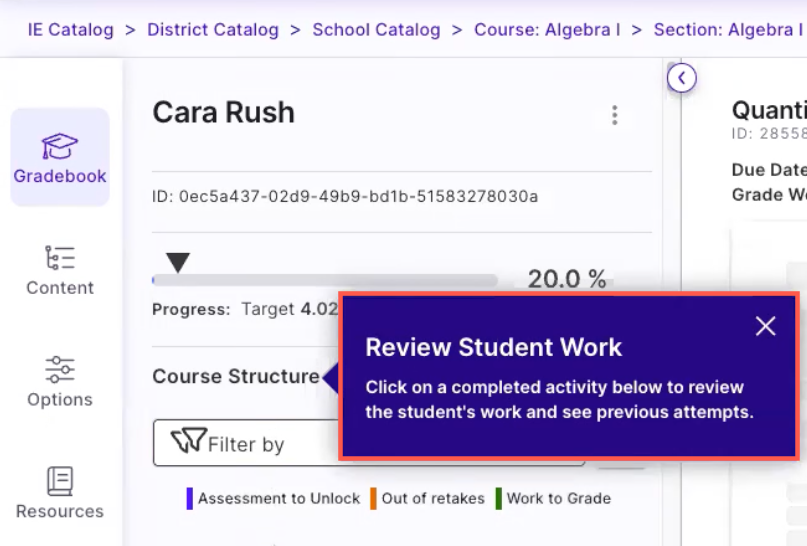The image size is (807, 546).
Task: Open the Options sidebar tab
Action: coord(60,382)
